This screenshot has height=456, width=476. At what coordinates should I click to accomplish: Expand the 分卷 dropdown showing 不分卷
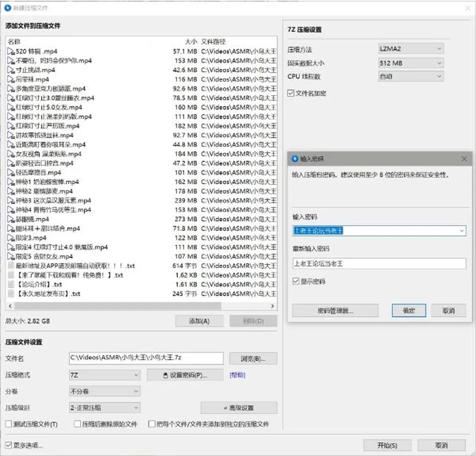[x=105, y=392]
